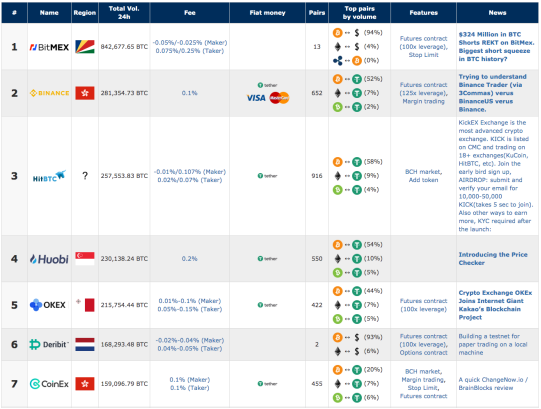Image resolution: width=541 pixels, height=409 pixels.
Task: Click the BitMEX exchange logo
Action: [49, 47]
